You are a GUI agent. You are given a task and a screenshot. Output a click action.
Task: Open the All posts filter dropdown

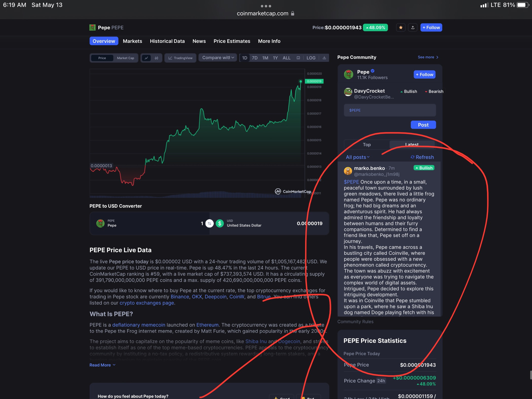(x=357, y=157)
